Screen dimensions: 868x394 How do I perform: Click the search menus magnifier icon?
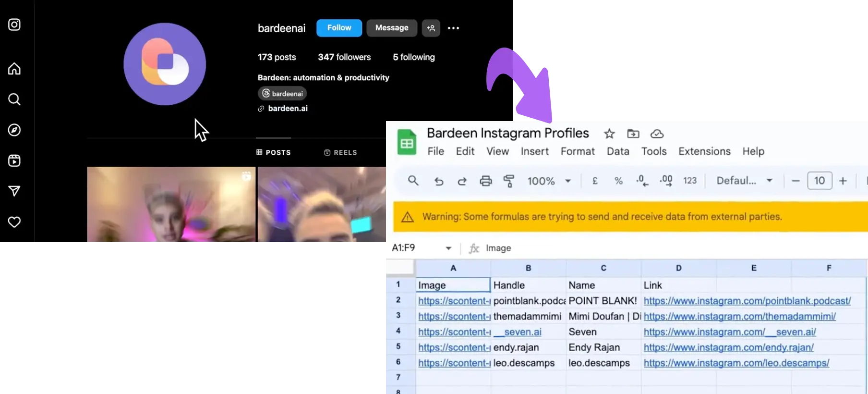tap(413, 181)
